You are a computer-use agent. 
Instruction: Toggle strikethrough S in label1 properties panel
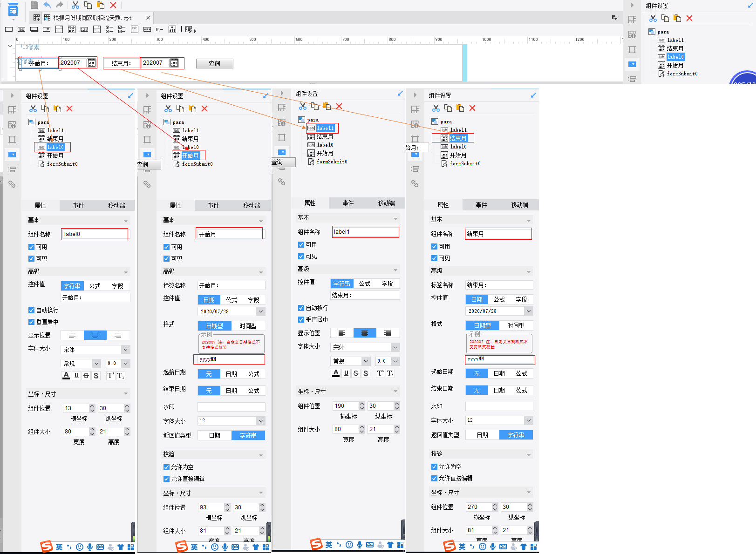pos(356,373)
